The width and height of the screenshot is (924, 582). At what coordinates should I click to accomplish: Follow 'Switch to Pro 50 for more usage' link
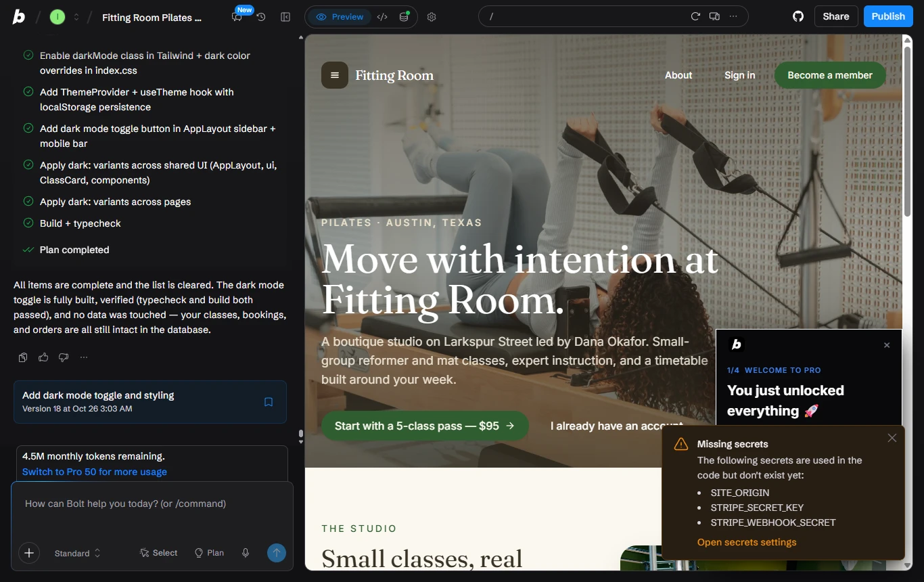click(95, 472)
